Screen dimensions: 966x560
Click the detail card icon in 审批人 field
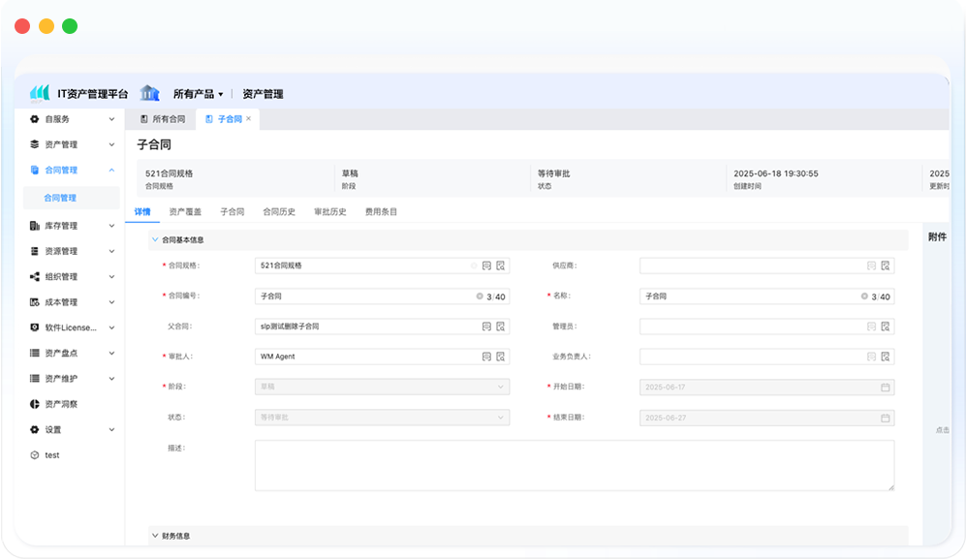[486, 357]
